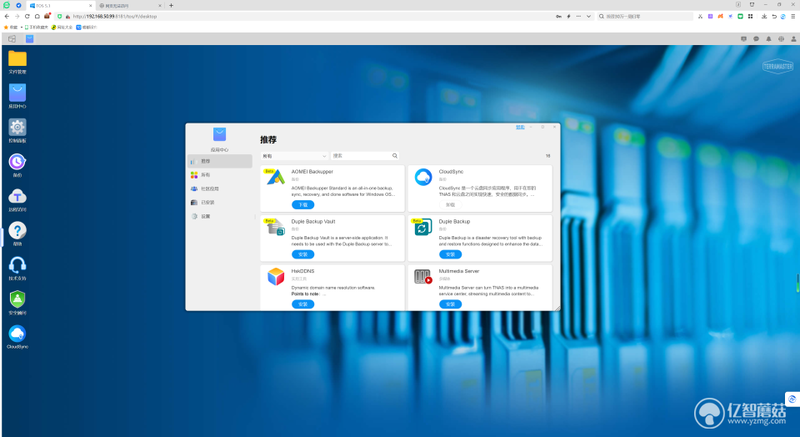Click the Multimedia Server app icon
Viewport: 800px width, 437px height.
423,276
